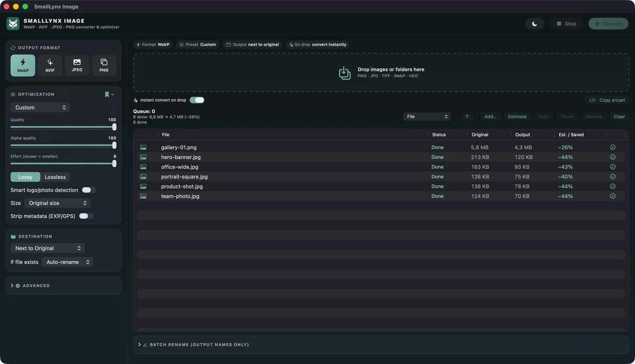Click the done checkmark for portrait-square.jpg
The image size is (635, 364).
click(613, 177)
